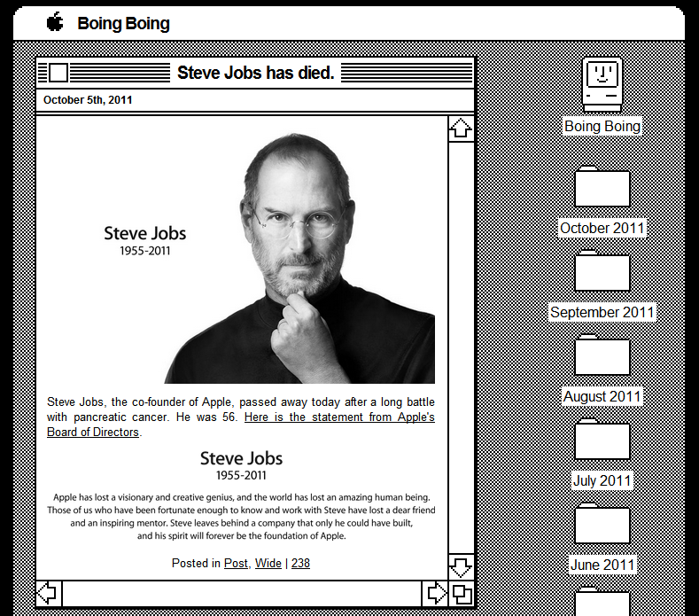Open the September 2011 folder icon
The height and width of the screenshot is (616, 699).
[x=602, y=270]
